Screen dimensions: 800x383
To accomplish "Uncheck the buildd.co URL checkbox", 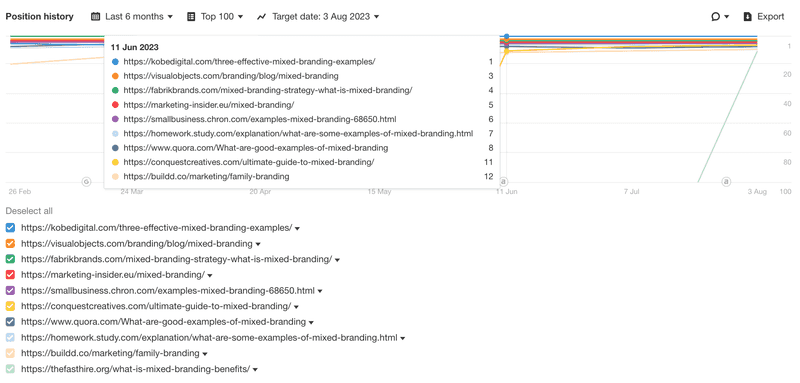I will point(10,353).
